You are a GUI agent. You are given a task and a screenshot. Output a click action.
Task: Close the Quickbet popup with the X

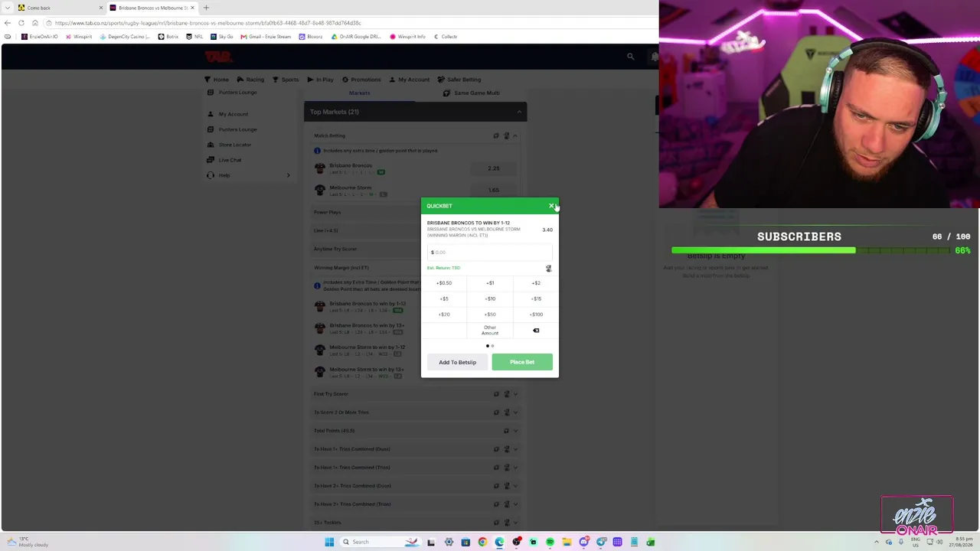[x=551, y=206]
